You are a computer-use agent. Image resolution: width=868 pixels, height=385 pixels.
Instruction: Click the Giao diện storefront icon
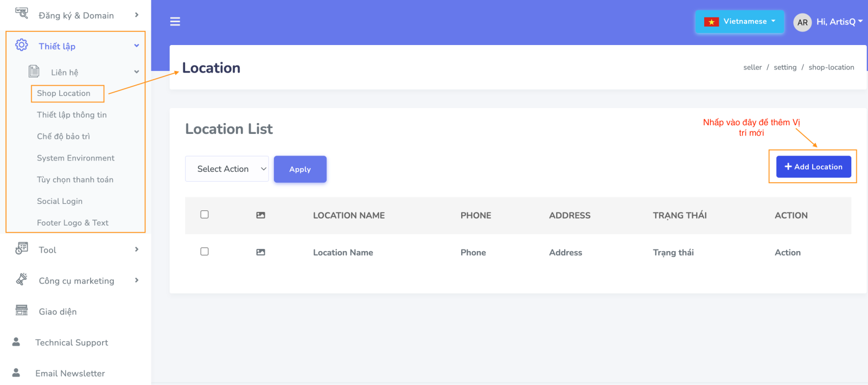(22, 311)
